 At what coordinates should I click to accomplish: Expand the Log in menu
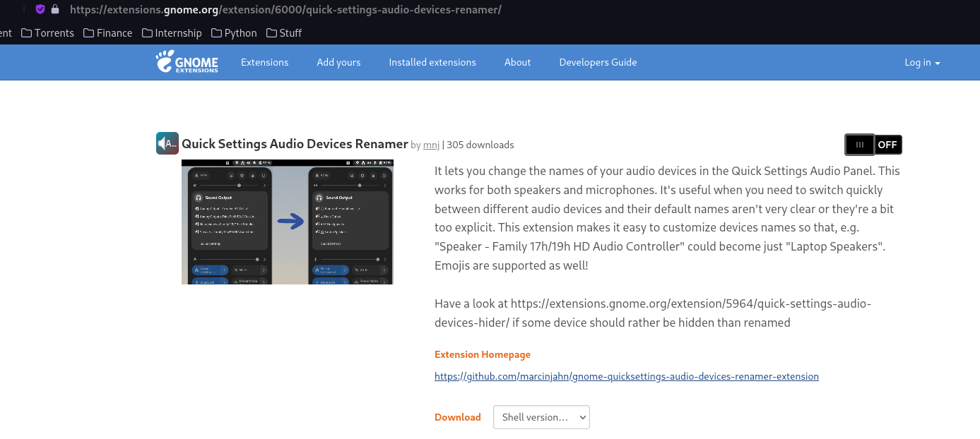[921, 62]
